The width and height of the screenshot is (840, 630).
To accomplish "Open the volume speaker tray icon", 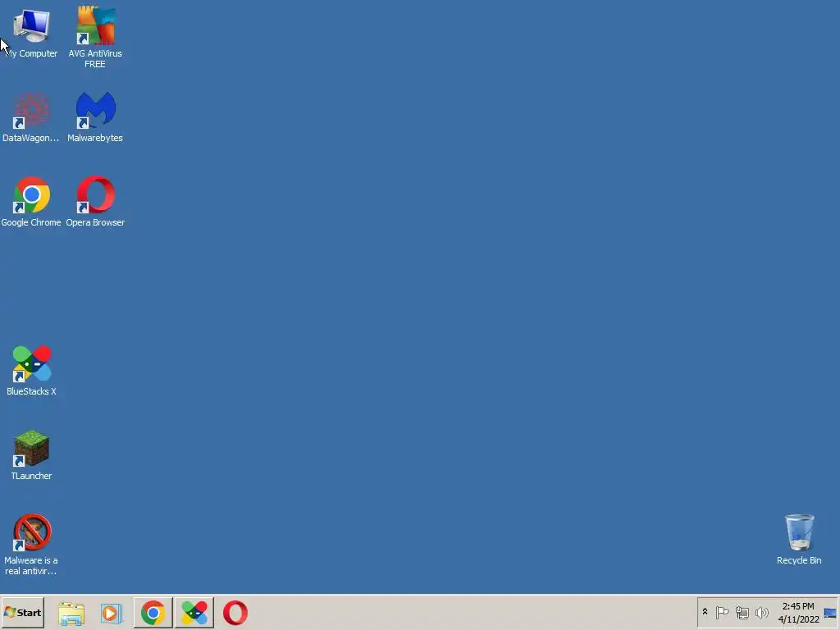I will pyautogui.click(x=762, y=612).
